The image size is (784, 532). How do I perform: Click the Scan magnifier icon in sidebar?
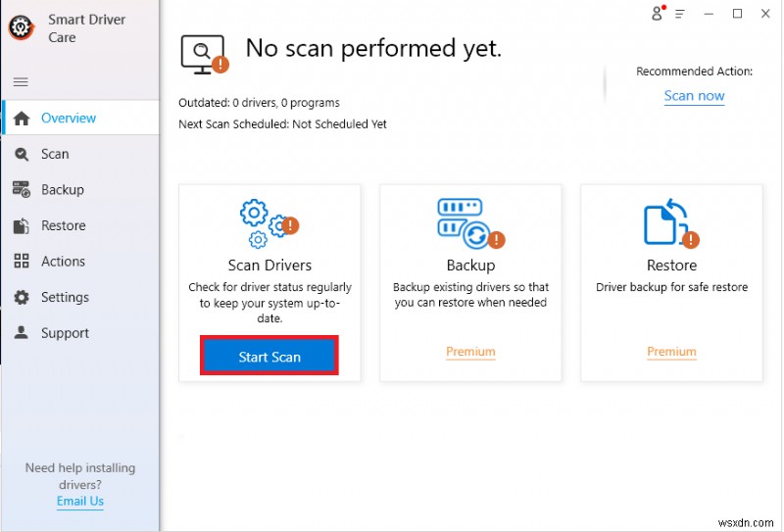22,154
